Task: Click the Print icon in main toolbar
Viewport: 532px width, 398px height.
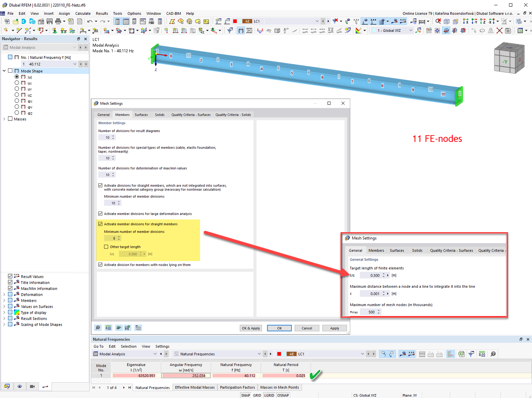Action: 58,21
